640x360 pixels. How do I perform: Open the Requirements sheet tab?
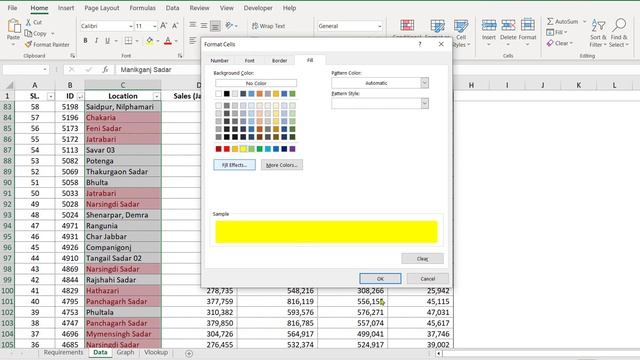pyautogui.click(x=63, y=352)
